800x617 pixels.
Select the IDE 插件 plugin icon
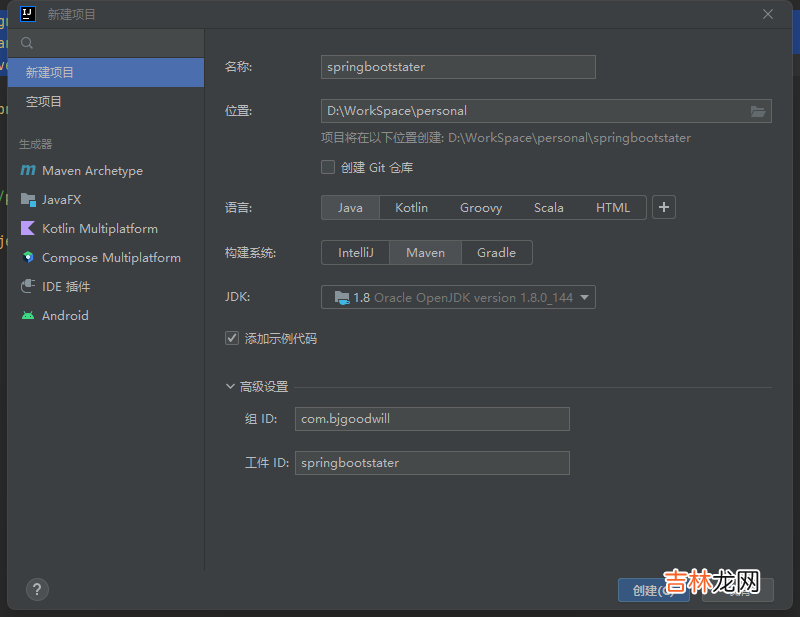28,287
